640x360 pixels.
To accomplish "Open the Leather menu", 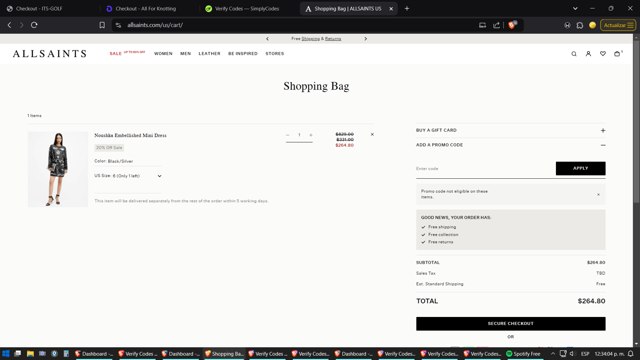I will pos(209,53).
